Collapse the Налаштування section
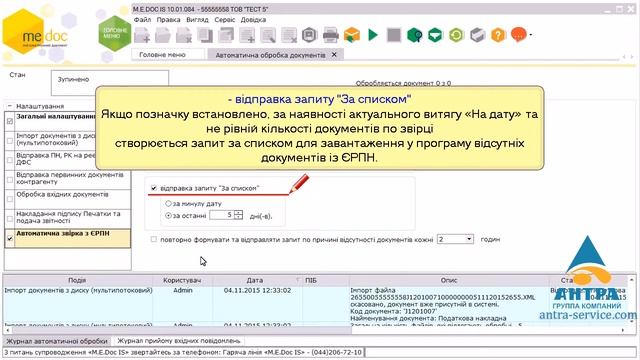The image size is (640, 360). pyautogui.click(x=10, y=106)
